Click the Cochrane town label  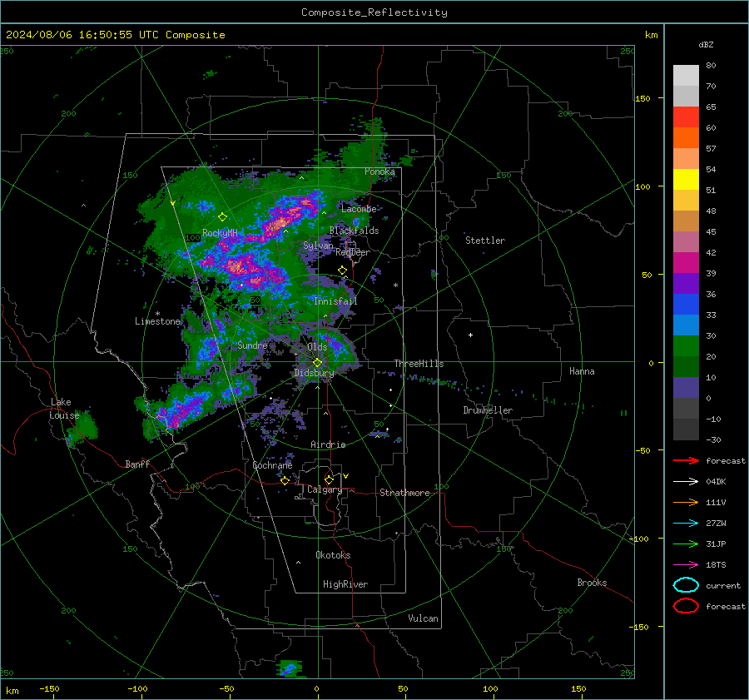pos(272,465)
